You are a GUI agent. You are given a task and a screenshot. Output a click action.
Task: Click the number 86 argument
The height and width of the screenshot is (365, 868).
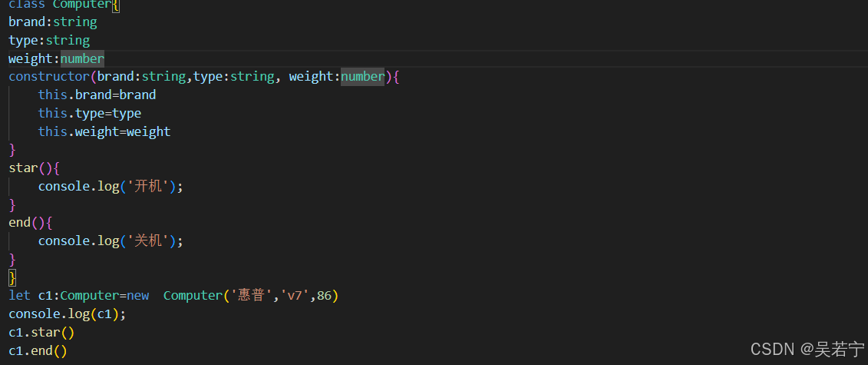tap(324, 296)
